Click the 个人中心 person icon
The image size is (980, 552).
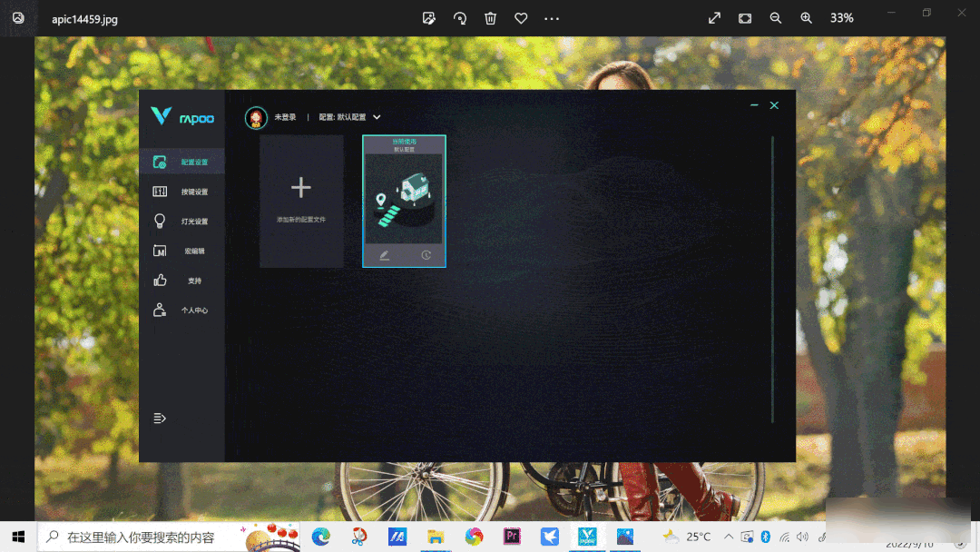pyautogui.click(x=160, y=310)
